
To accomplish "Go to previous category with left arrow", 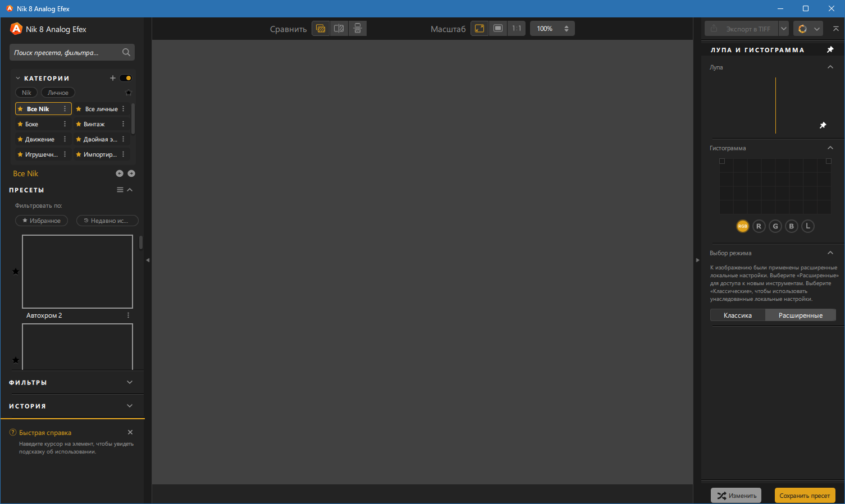I will pyautogui.click(x=120, y=173).
